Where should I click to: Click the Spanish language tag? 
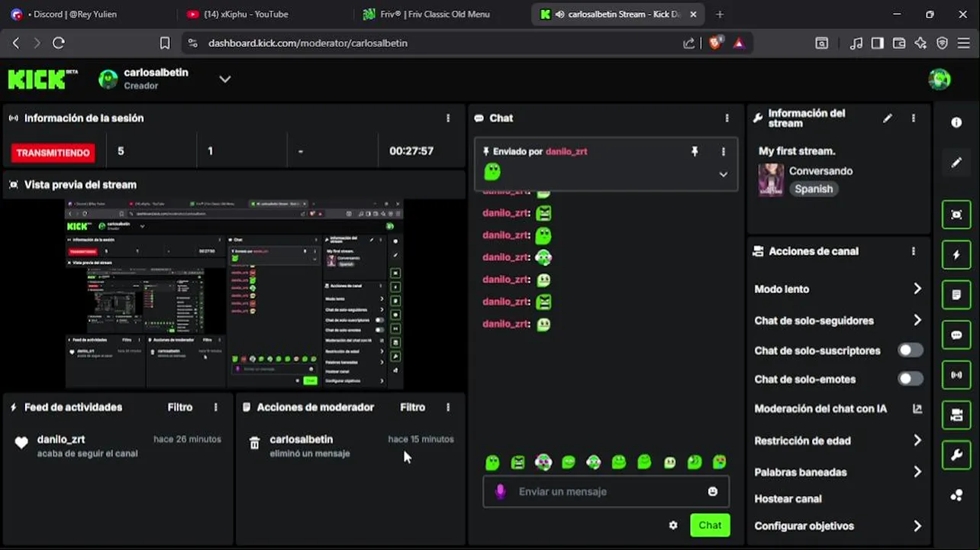pyautogui.click(x=814, y=189)
